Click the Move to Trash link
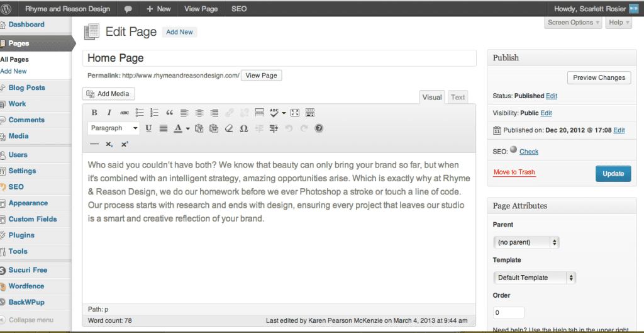The width and height of the screenshot is (644, 333). (514, 172)
